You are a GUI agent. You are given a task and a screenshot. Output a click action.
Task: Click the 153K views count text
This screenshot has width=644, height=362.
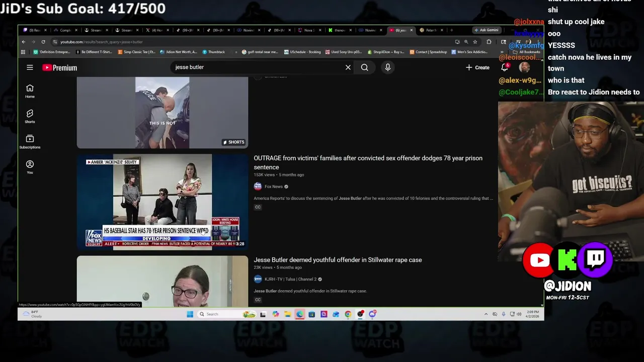(264, 175)
